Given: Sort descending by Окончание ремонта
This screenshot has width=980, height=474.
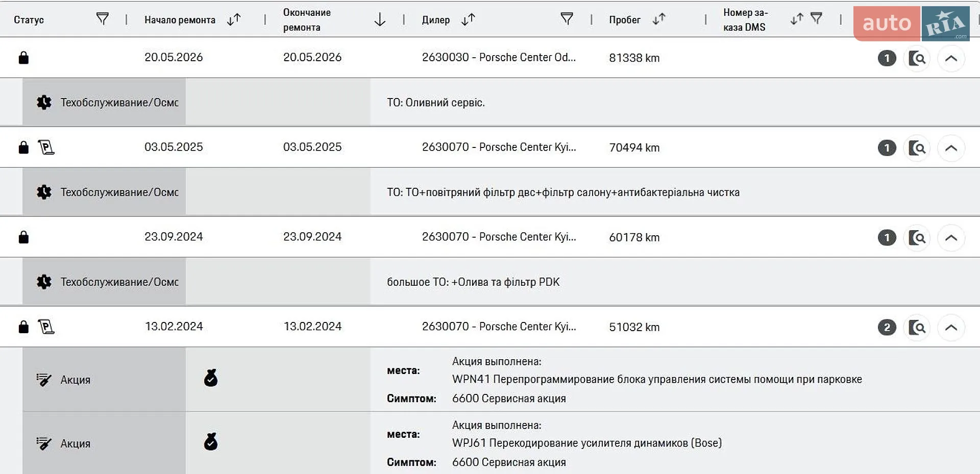Looking at the screenshot, I should pos(380,19).
